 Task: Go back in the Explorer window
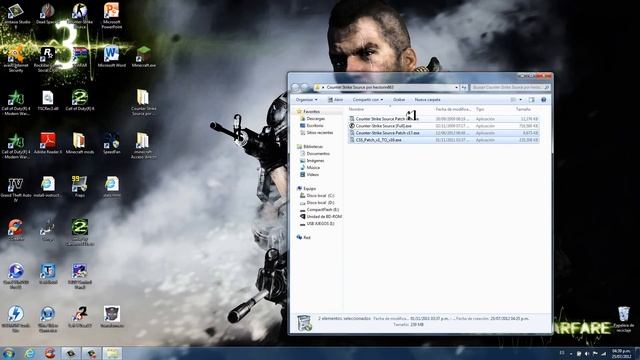(x=296, y=87)
